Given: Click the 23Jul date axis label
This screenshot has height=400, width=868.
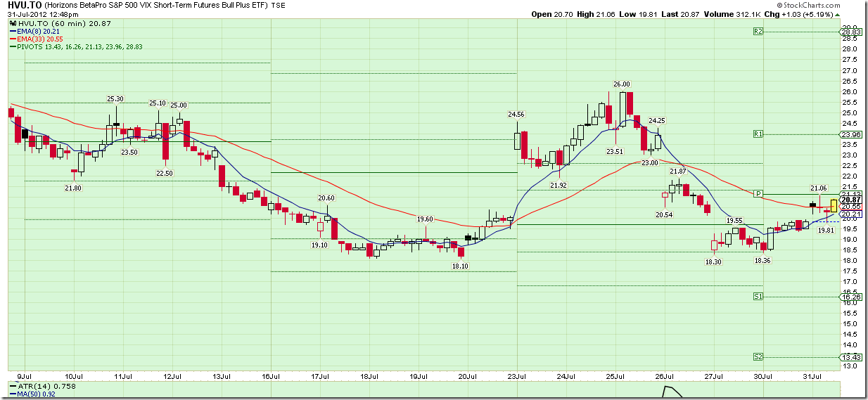Looking at the screenshot, I should (517, 376).
